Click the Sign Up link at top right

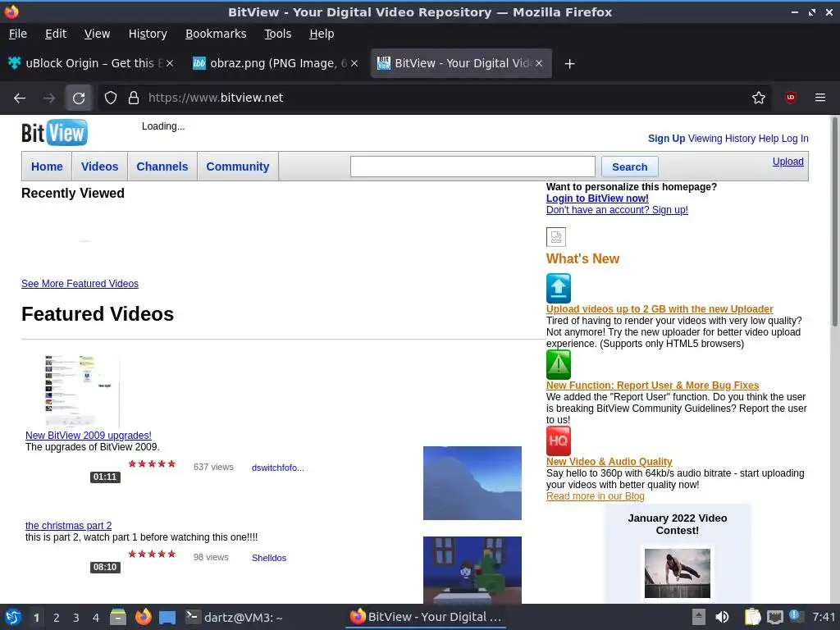(x=666, y=138)
